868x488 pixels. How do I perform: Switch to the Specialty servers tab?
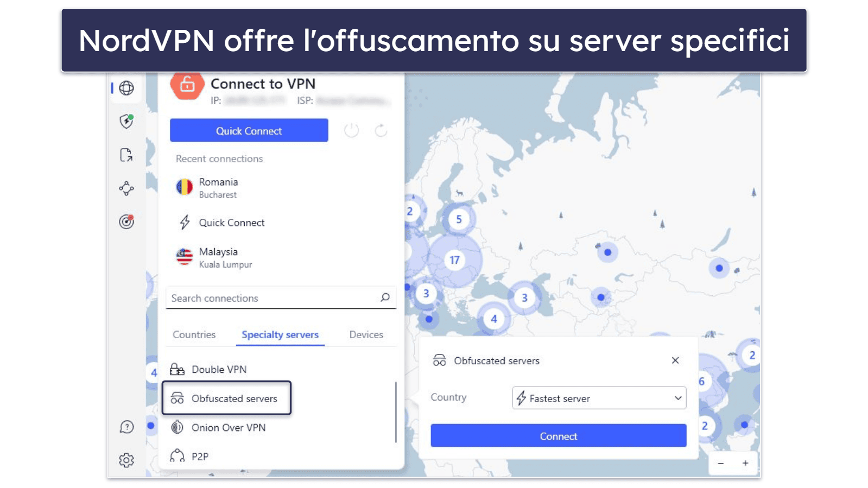click(280, 335)
